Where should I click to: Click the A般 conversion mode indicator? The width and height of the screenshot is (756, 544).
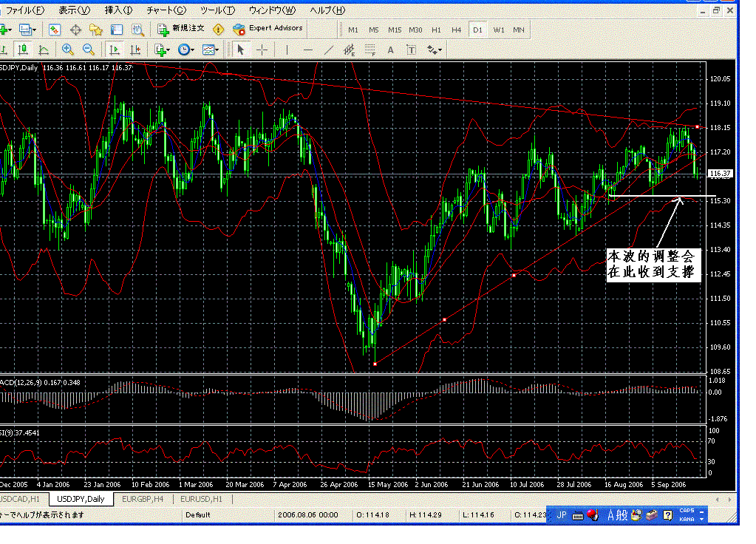(617, 516)
